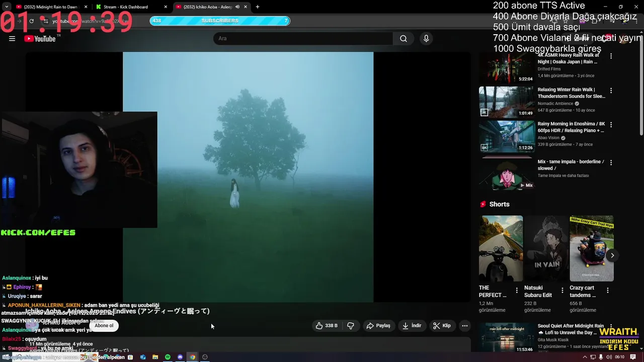
Task: Select Chrome in the taskbar
Action: coord(192,357)
